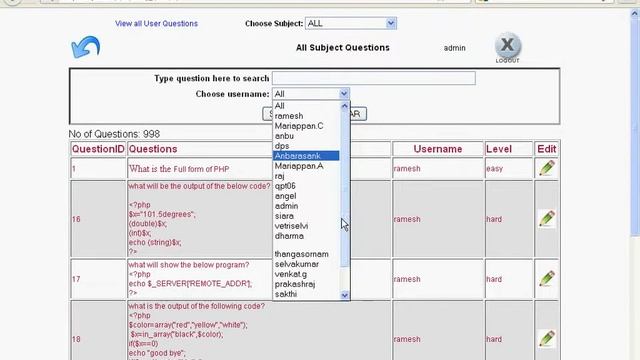
Task: Choose 'admin' from username list
Action: point(306,206)
